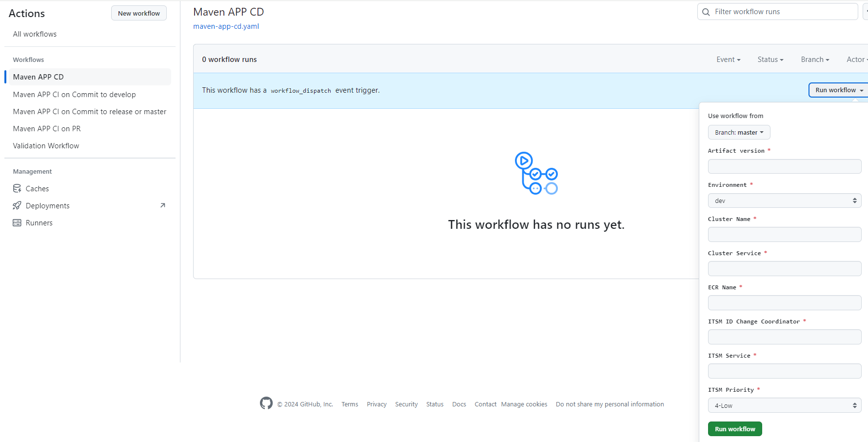This screenshot has width=868, height=442.
Task: Click the ECR Name input field
Action: click(x=785, y=303)
